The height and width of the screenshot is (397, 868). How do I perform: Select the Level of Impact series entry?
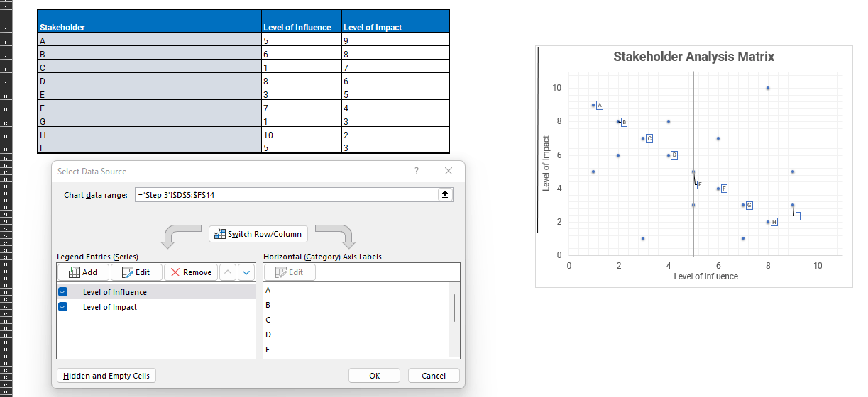click(155, 307)
